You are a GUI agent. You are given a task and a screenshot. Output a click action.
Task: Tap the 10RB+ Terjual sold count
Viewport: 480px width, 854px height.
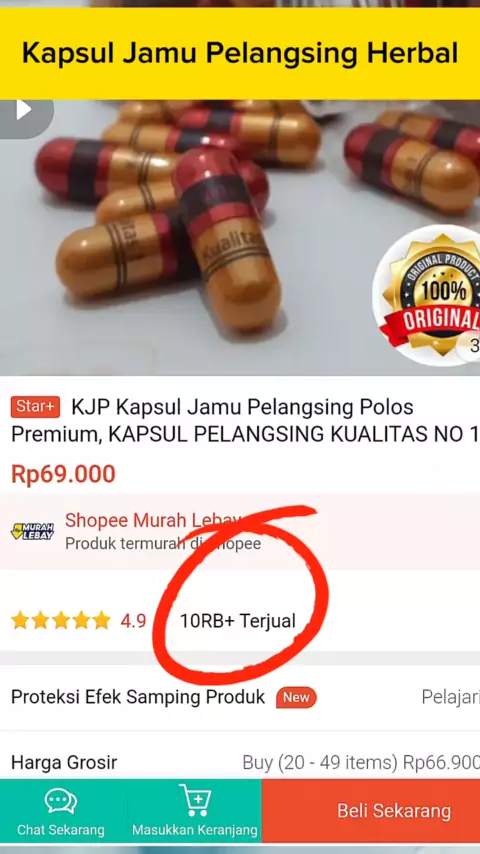[x=238, y=621]
